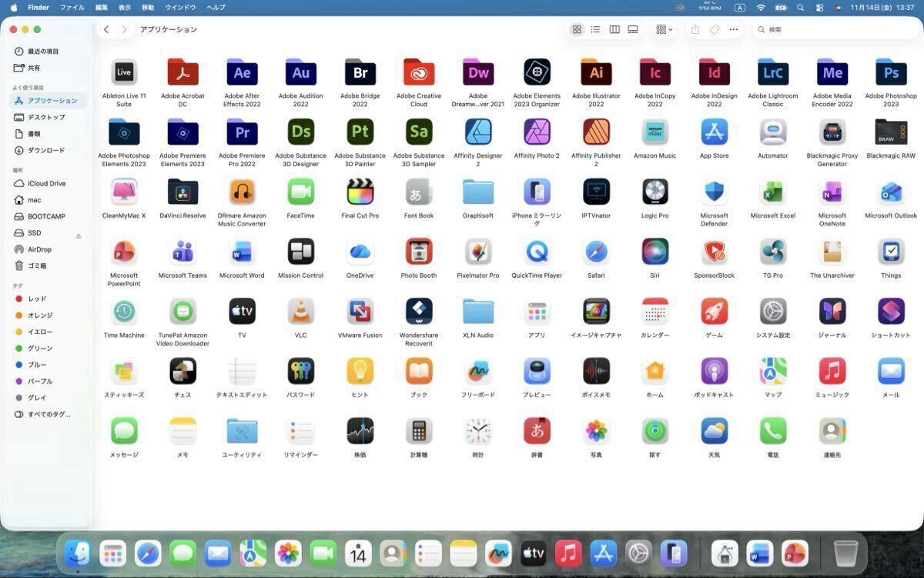Select the Microsoft Excel app
This screenshot has width=924, height=578.
(773, 192)
